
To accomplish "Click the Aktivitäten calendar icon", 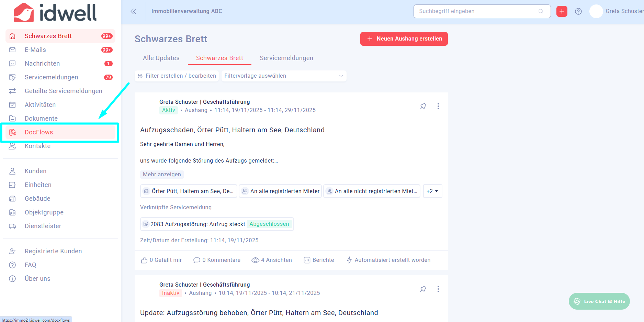I will tap(12, 105).
